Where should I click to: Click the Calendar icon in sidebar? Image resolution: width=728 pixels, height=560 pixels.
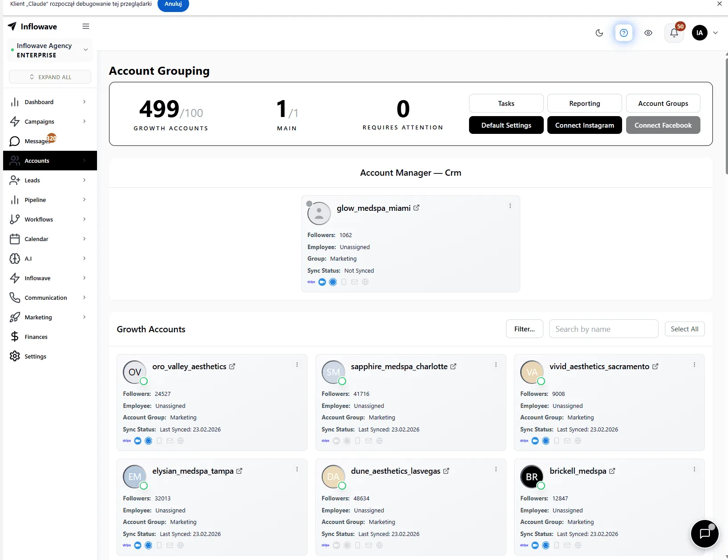coord(15,239)
